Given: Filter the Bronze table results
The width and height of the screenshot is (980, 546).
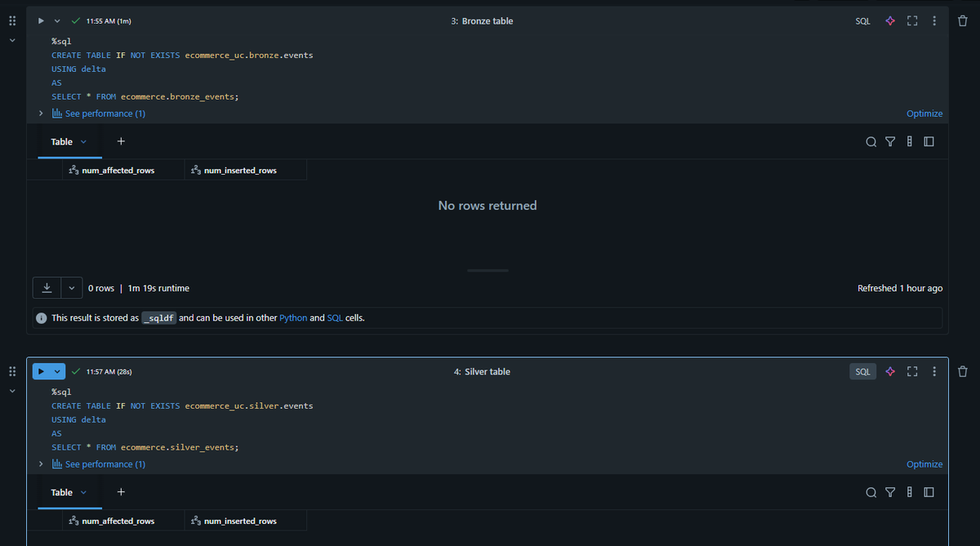Looking at the screenshot, I should tap(890, 142).
